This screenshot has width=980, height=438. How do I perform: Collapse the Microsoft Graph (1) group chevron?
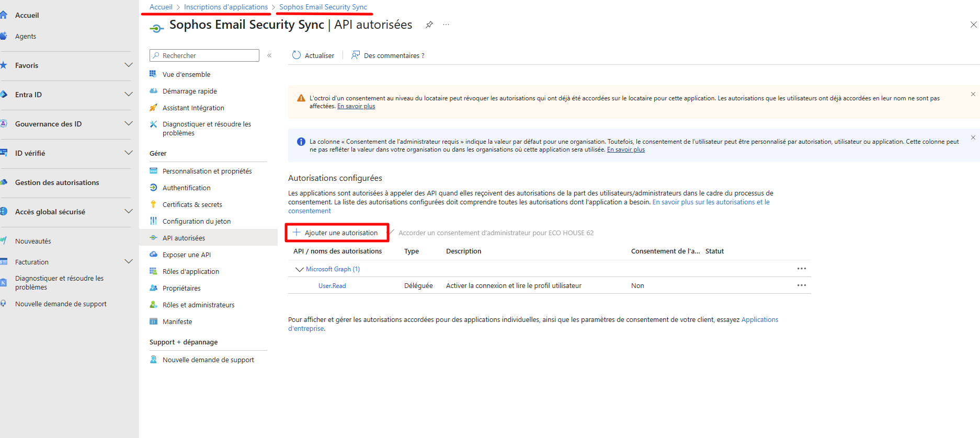pyautogui.click(x=299, y=269)
